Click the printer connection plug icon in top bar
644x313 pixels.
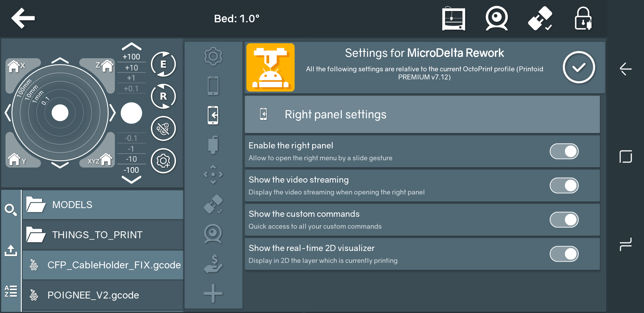point(540,19)
